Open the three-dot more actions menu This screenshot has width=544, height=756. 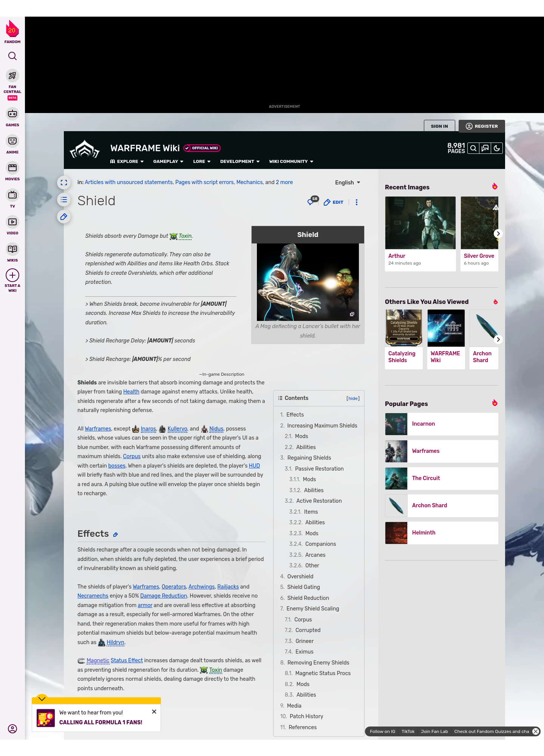[x=357, y=202]
